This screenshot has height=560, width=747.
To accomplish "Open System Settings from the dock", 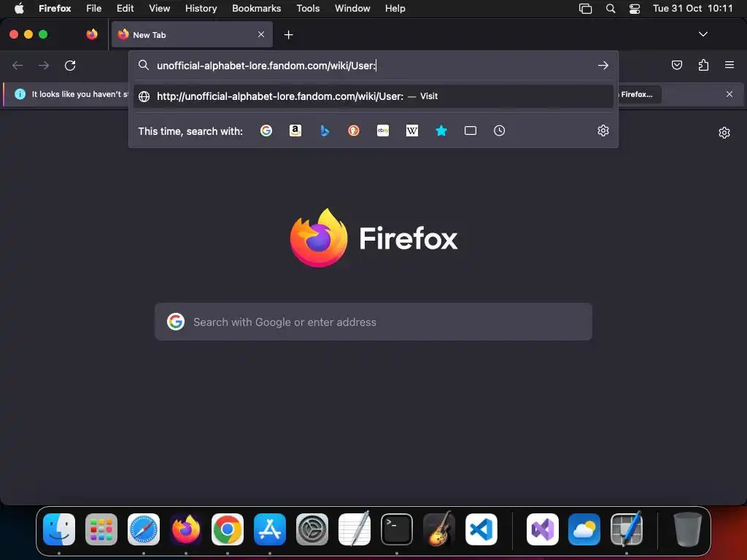I will click(312, 529).
